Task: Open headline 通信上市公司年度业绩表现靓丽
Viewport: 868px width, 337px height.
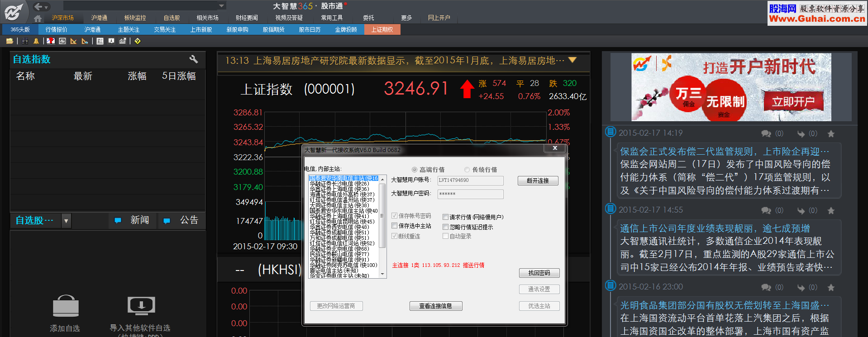Action: point(715,228)
